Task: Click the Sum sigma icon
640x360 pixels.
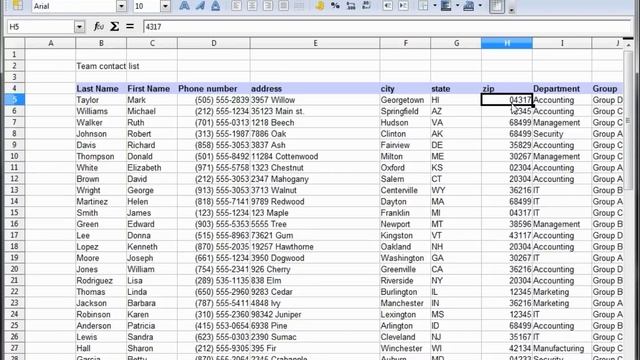Action: (115, 27)
